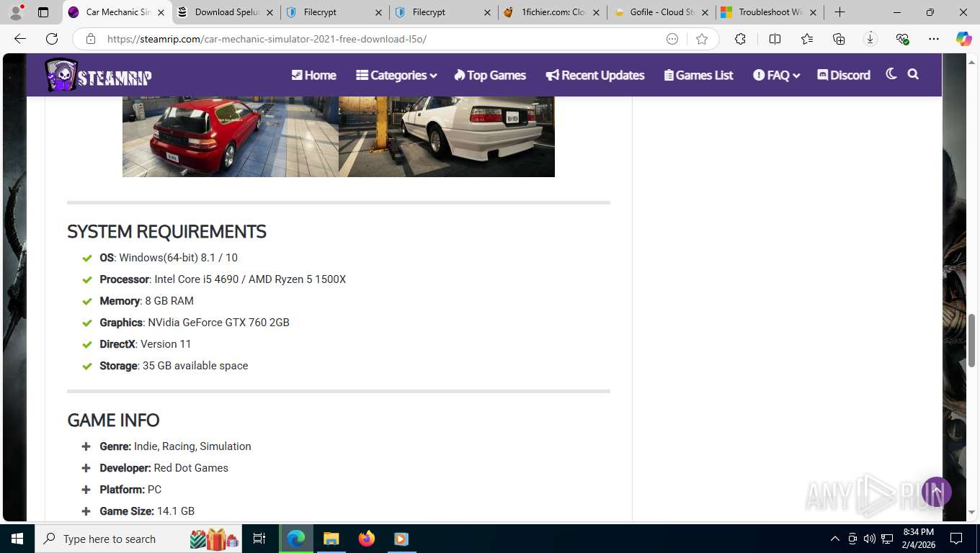Expand the Categories dropdown
This screenshot has width=980, height=553.
[396, 75]
